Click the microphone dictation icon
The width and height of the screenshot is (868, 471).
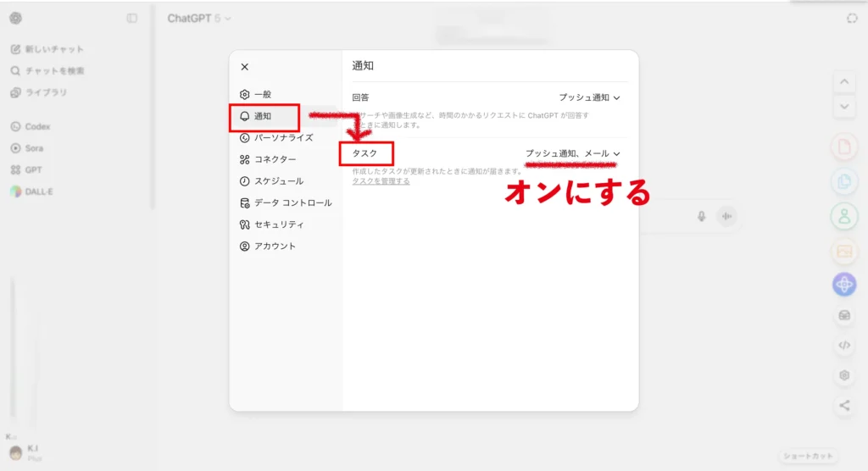pos(701,216)
